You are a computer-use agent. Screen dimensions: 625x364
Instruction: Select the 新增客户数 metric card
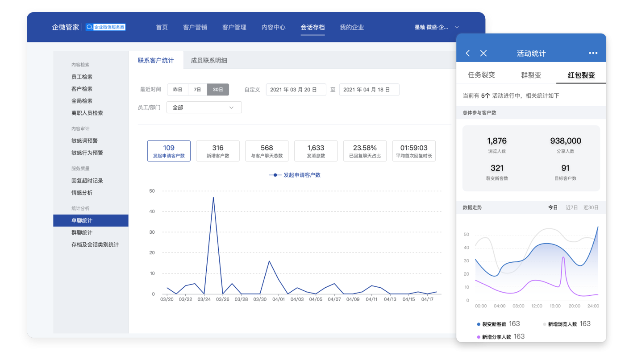tap(218, 151)
